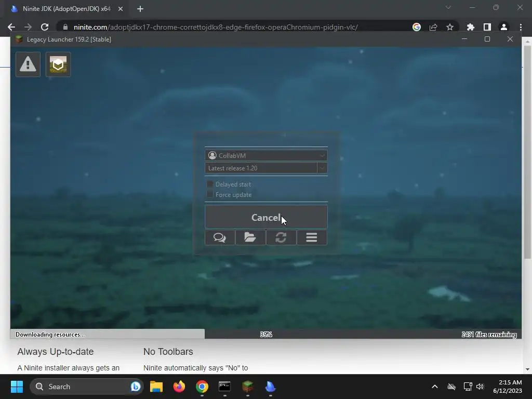This screenshot has width=532, height=399.
Task: Maximize the Legacy Launcher window
Action: (487, 39)
